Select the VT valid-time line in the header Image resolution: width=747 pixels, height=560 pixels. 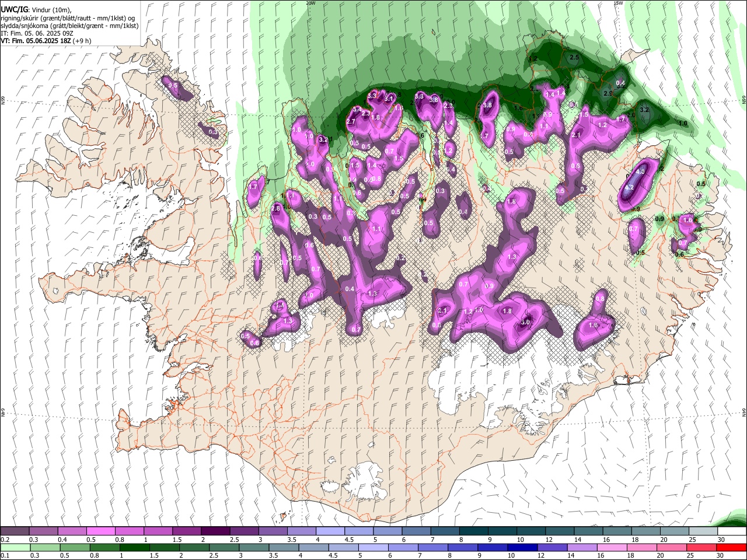coord(46,41)
